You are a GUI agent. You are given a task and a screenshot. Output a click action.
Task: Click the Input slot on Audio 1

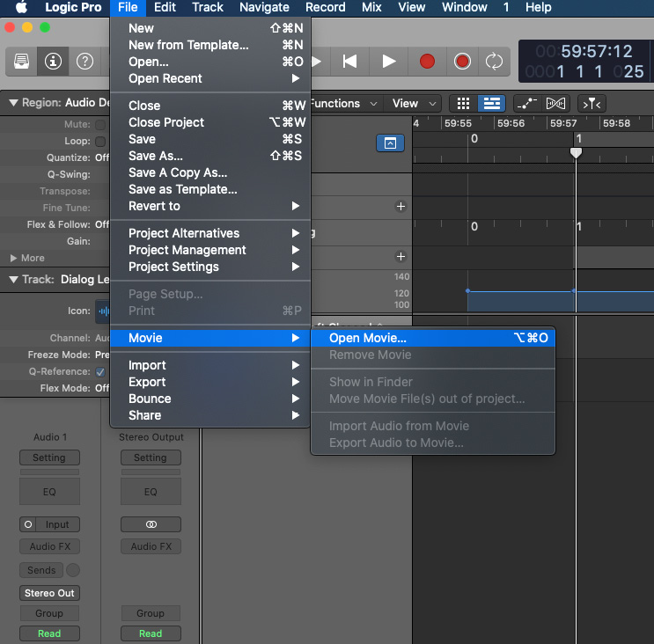57,524
